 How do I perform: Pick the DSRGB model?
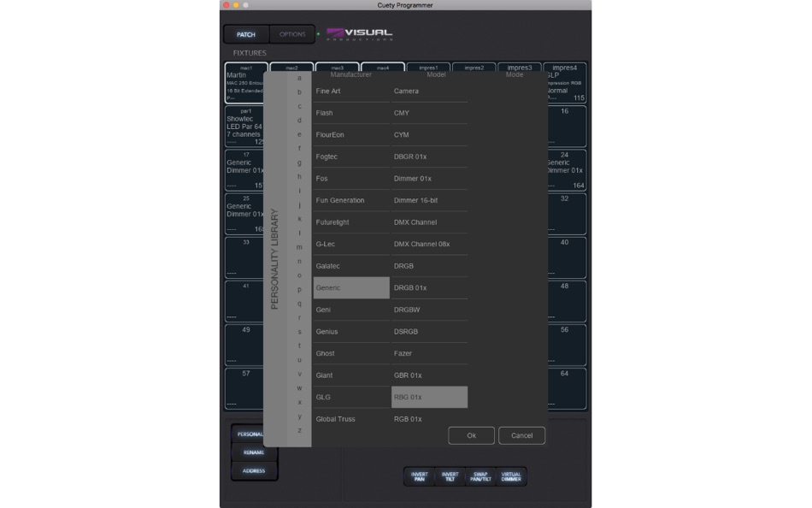429,331
